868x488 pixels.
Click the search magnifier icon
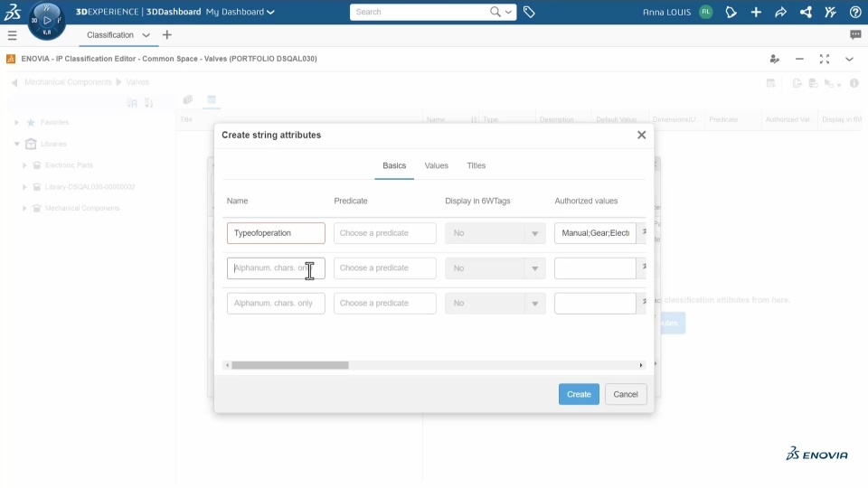(495, 12)
